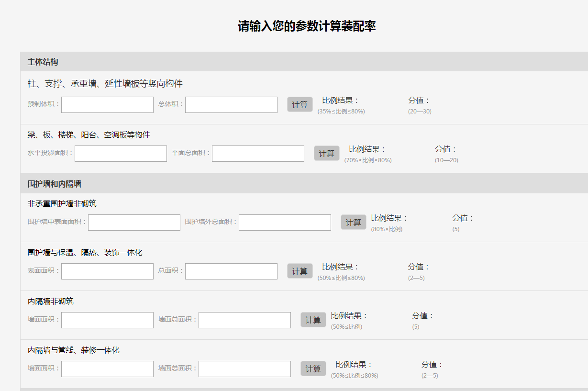Click 计算 for 内隔墙非砌筑 row
Screen dimensions: 588x391
click(x=313, y=320)
